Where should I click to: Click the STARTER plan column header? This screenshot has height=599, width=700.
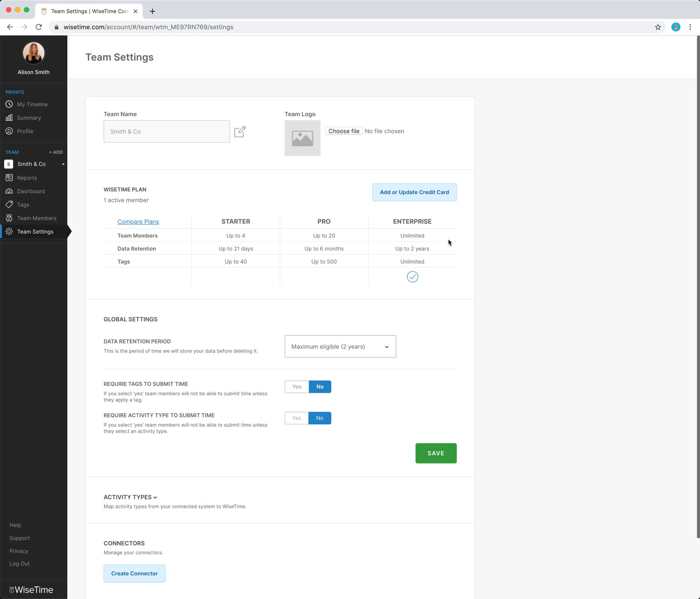click(x=236, y=221)
